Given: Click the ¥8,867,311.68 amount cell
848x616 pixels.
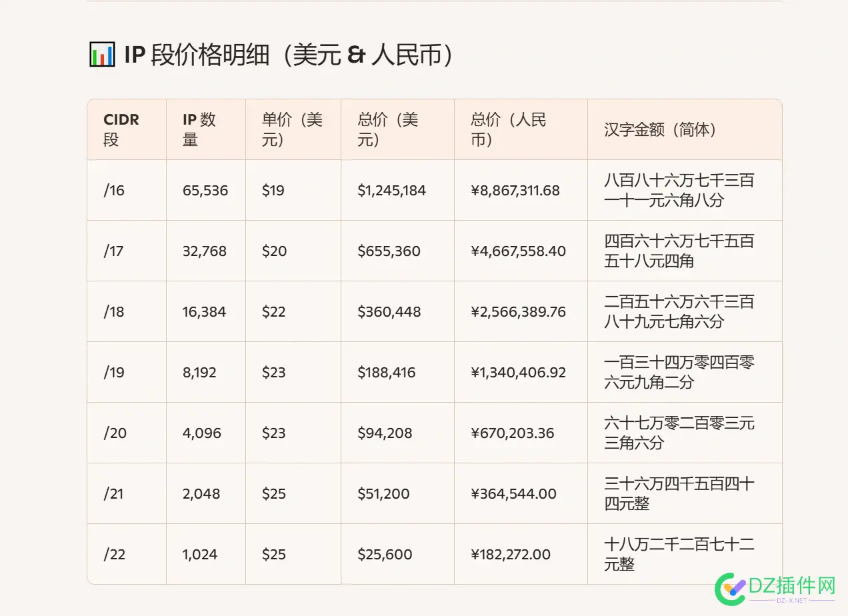Looking at the screenshot, I should [x=515, y=190].
